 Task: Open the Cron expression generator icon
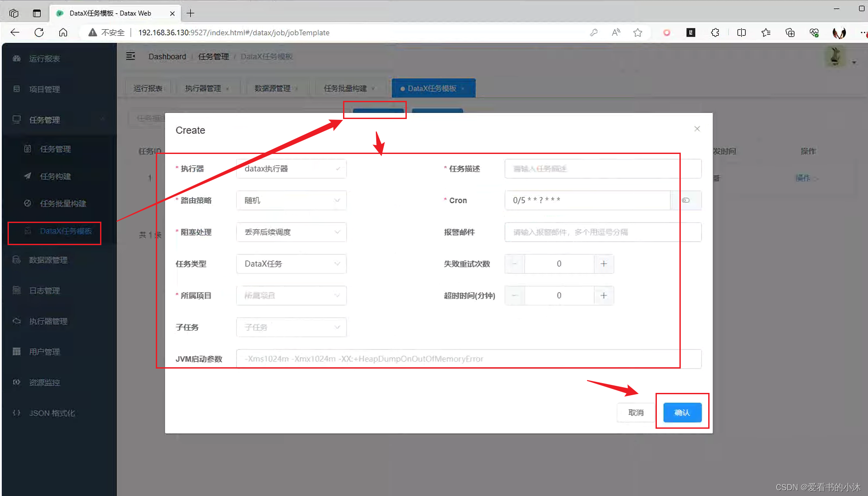(x=686, y=200)
